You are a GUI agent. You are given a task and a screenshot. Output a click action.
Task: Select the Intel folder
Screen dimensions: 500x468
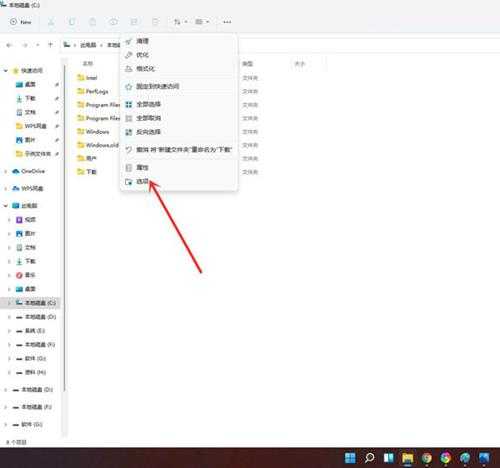tap(87, 78)
